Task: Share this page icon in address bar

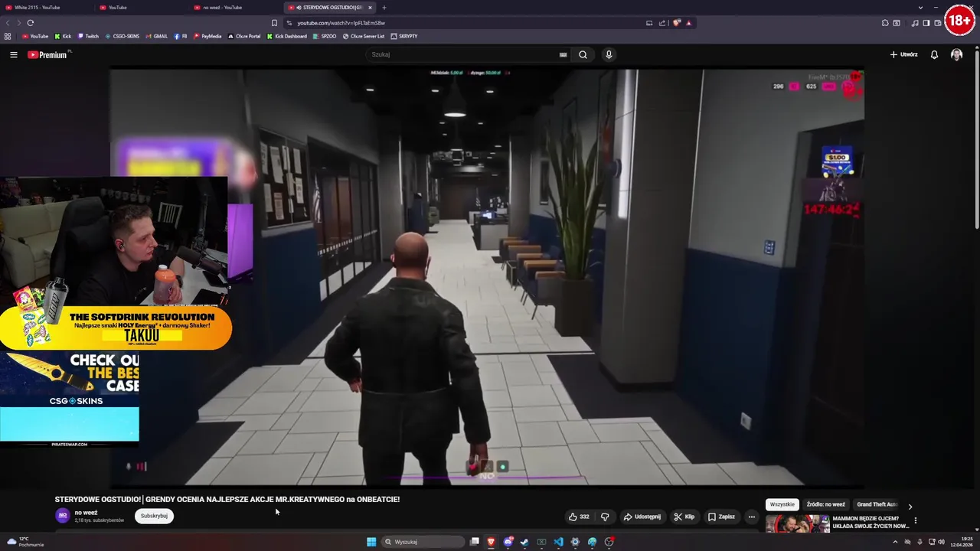Action: (x=663, y=23)
